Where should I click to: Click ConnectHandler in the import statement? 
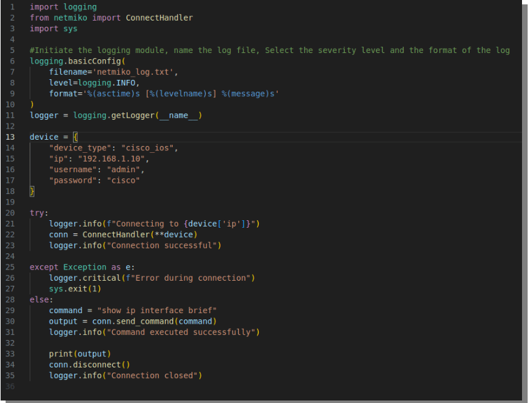point(159,17)
